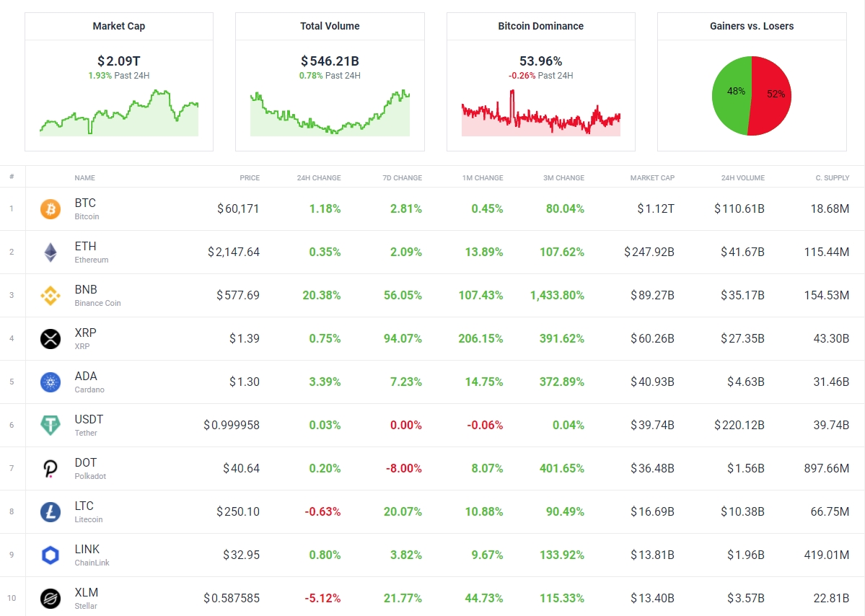Click the Binance Coin logo icon
Screen dimensions: 865x616
tap(51, 296)
